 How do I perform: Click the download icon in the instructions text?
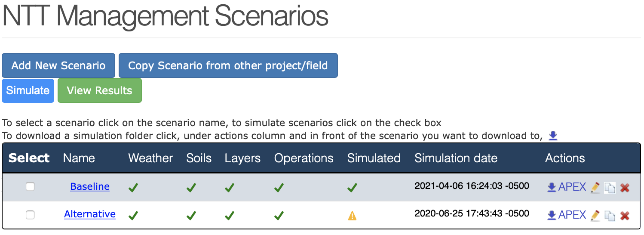click(x=553, y=136)
